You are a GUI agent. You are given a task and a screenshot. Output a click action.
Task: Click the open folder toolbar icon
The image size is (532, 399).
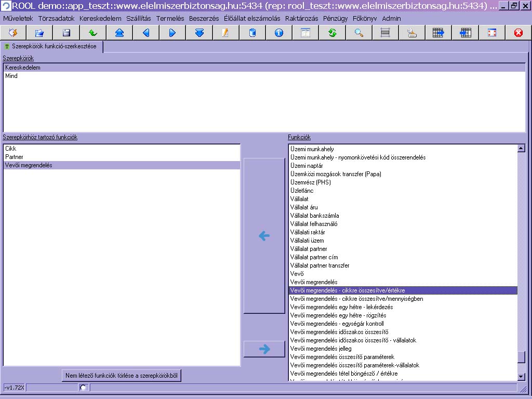pyautogui.click(x=39, y=33)
